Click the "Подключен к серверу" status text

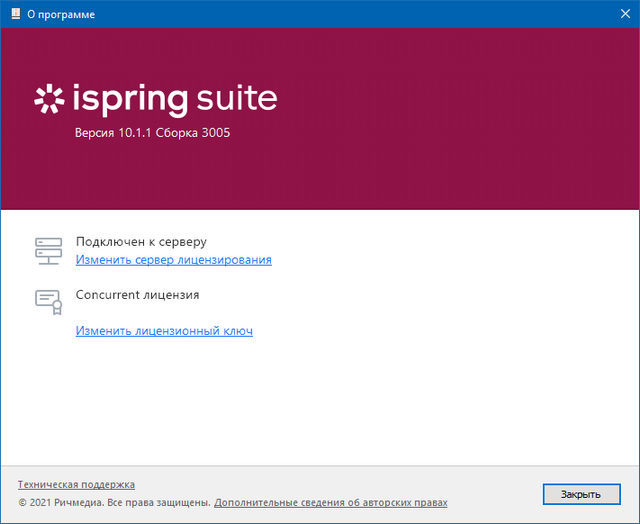pos(141,242)
